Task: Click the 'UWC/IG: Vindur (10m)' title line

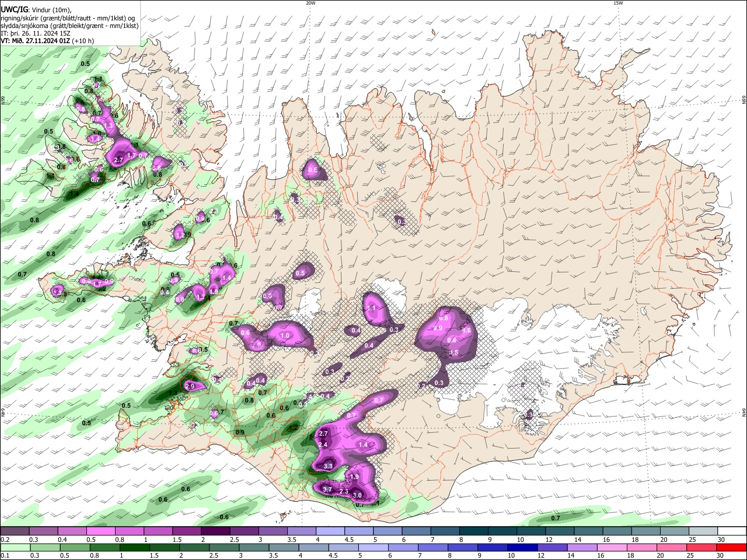Action: coord(36,10)
